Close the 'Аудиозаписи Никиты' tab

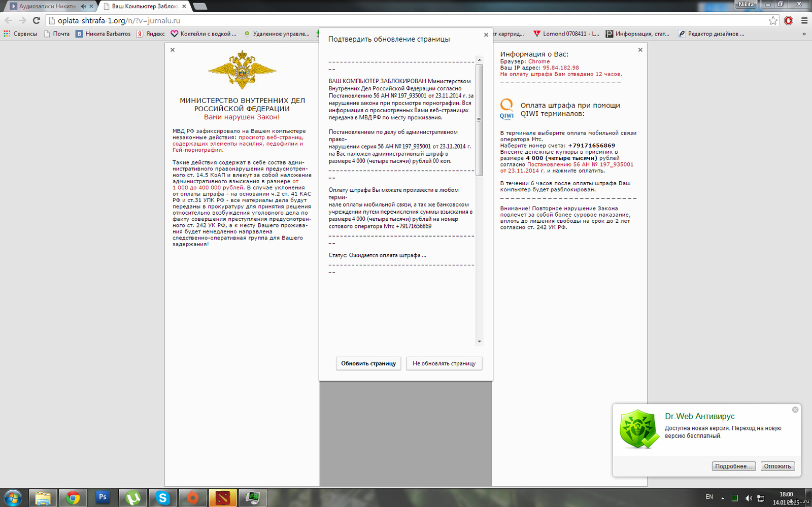[91, 7]
